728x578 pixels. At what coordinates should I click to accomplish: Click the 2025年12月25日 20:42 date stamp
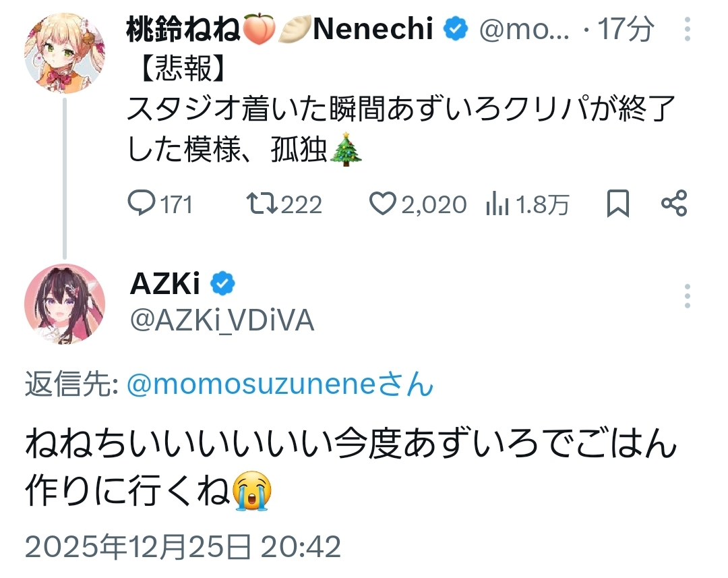point(183,546)
